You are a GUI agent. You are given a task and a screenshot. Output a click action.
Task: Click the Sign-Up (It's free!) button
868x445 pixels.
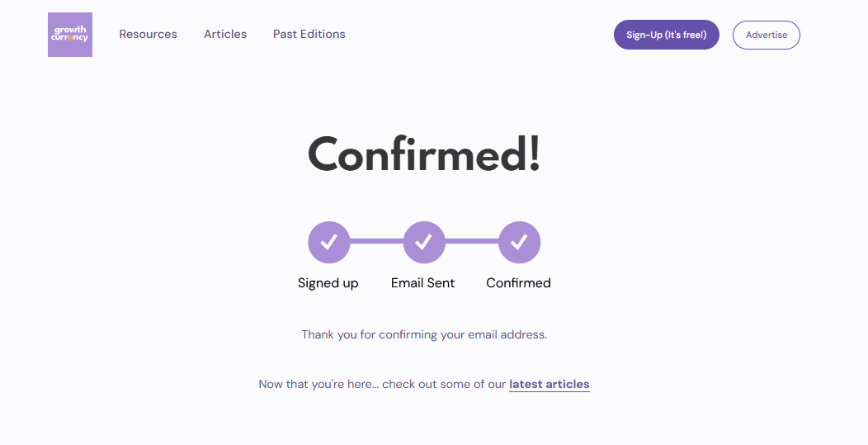(x=667, y=35)
